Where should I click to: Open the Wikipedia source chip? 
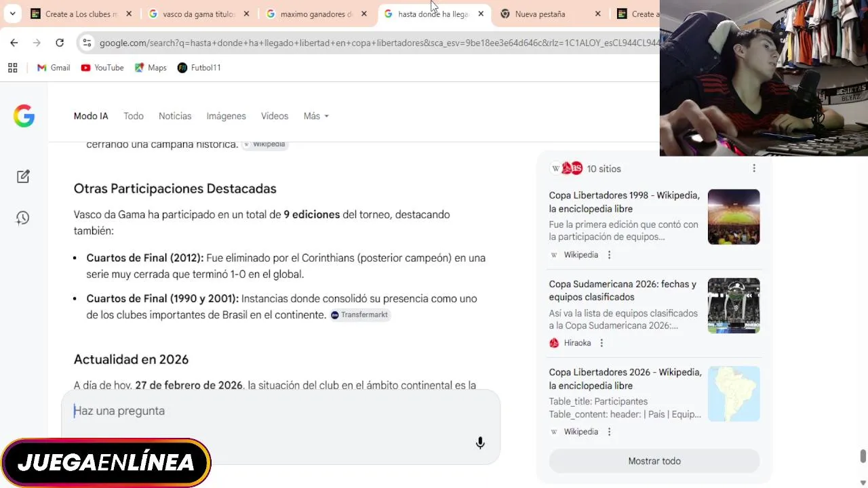click(264, 144)
